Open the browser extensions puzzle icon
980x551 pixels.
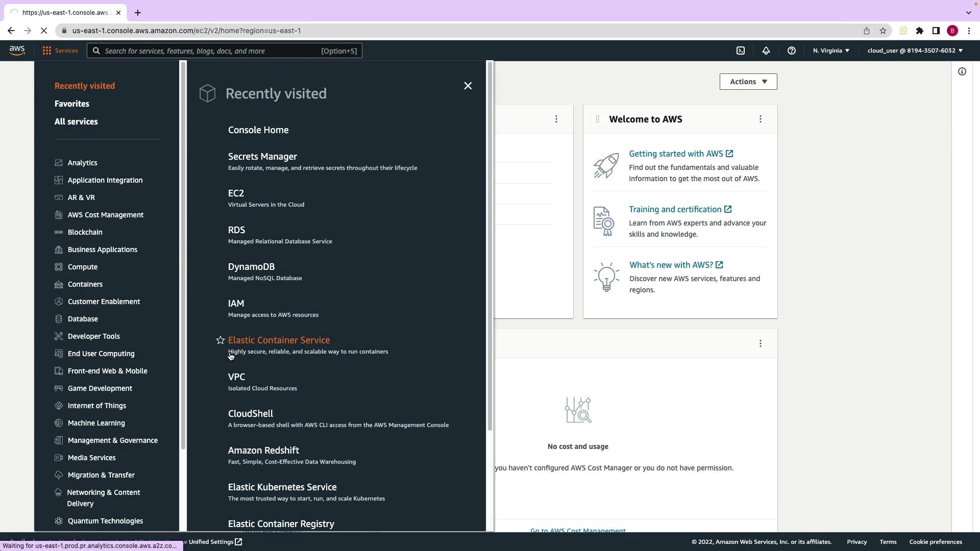(919, 31)
